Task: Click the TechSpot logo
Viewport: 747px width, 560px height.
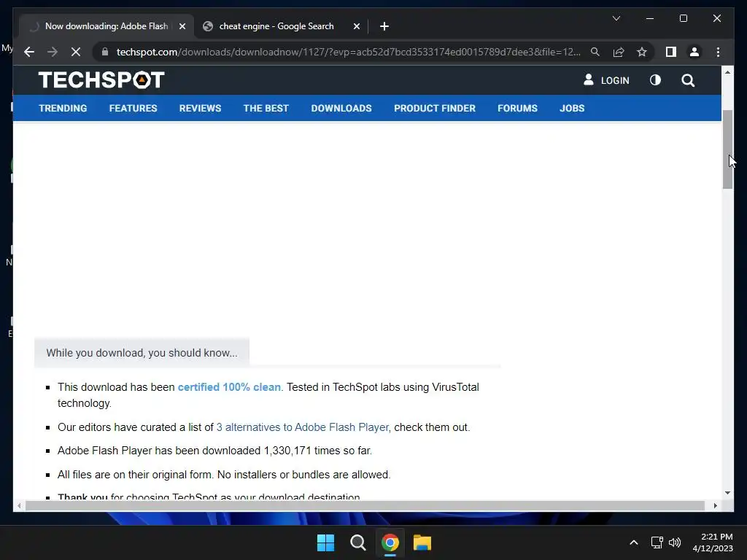Action: [x=101, y=79]
